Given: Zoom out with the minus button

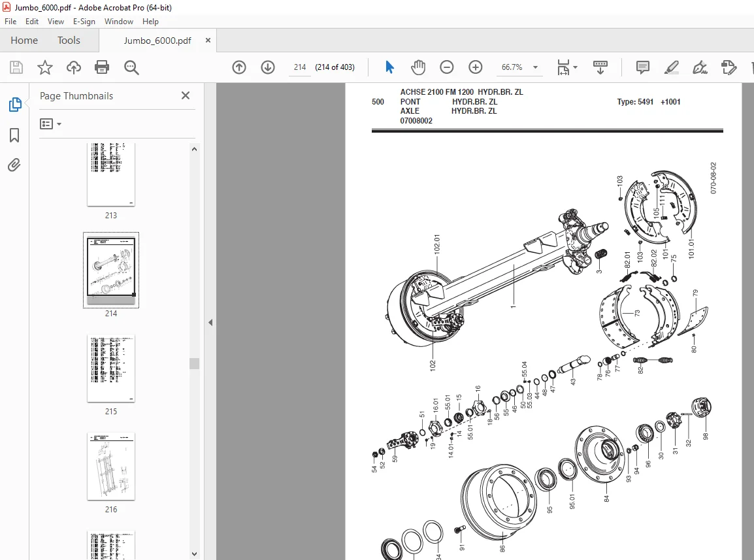Looking at the screenshot, I should point(447,67).
